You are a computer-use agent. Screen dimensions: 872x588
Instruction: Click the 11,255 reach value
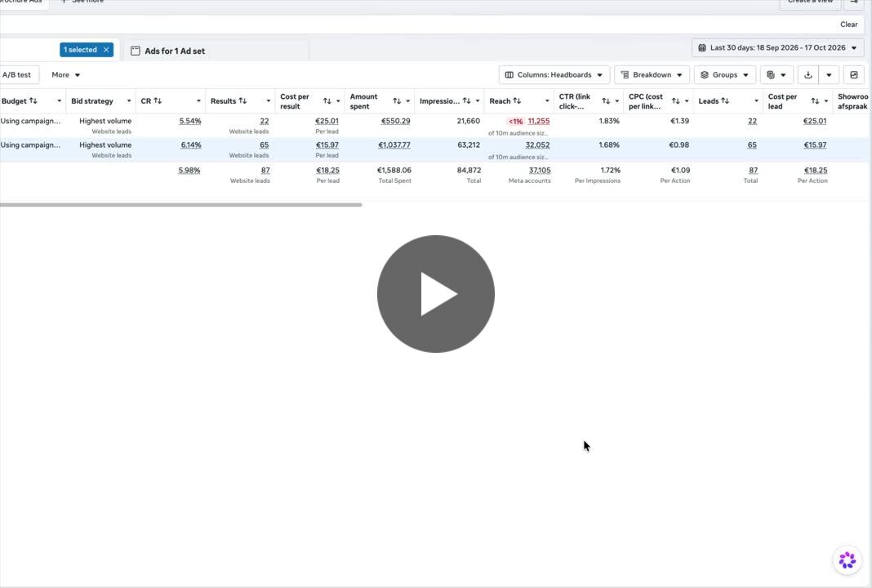(539, 121)
